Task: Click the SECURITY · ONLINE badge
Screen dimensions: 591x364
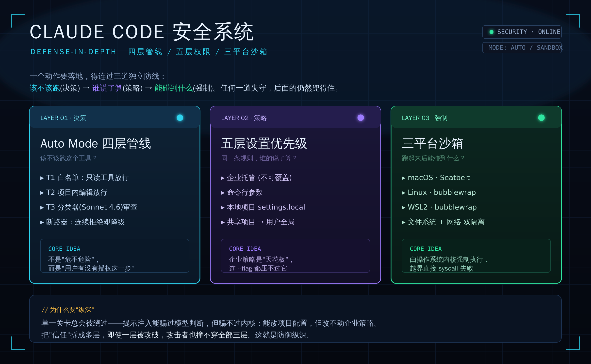Action: coord(522,32)
